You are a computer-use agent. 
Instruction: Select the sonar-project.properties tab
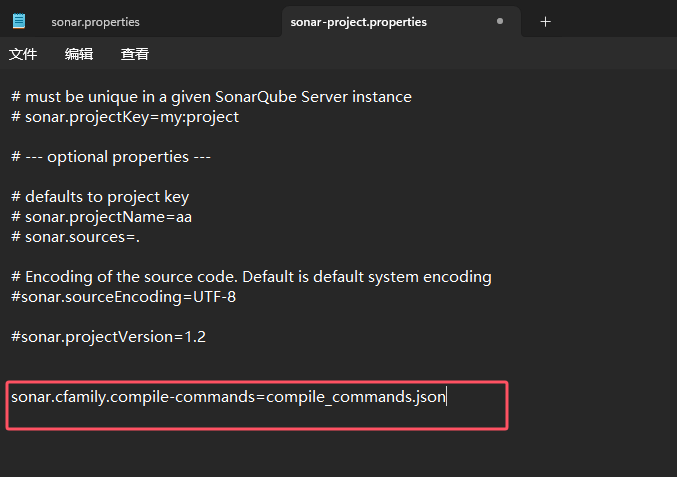[x=358, y=22]
